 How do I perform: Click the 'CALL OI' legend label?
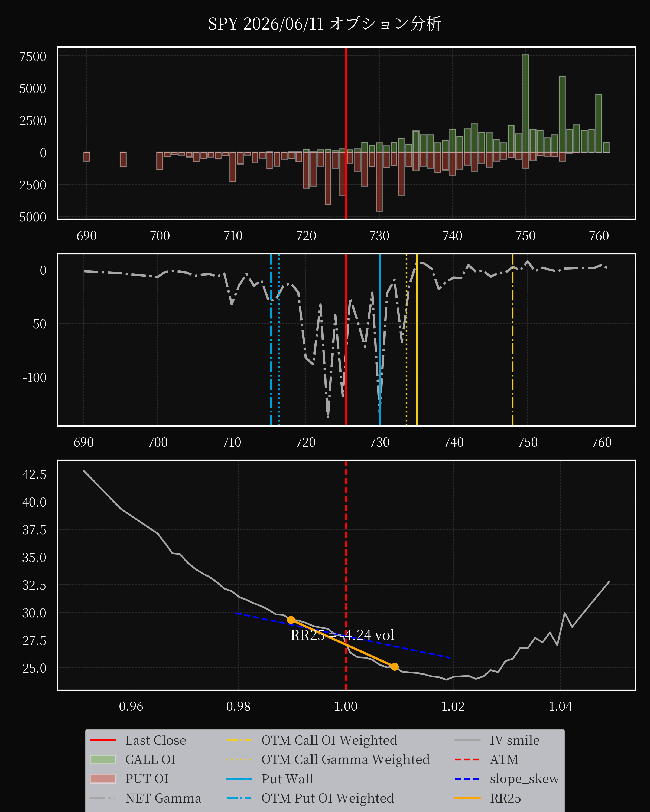tap(150, 760)
